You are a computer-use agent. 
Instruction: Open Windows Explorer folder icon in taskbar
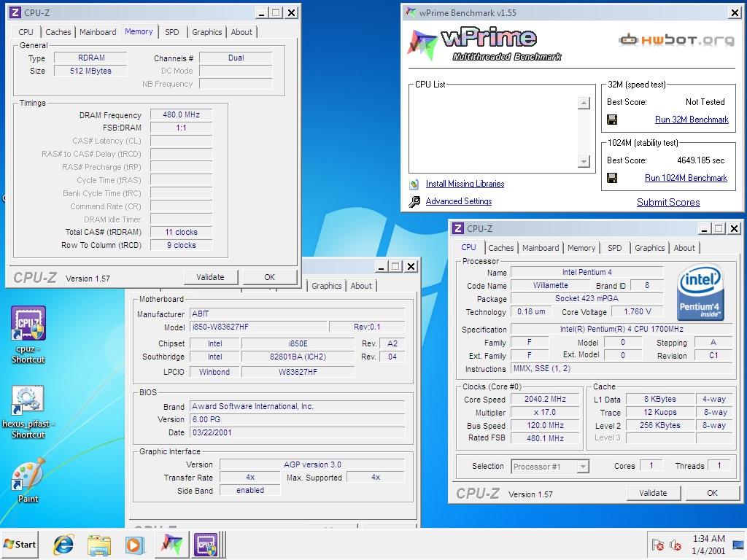pos(98,545)
